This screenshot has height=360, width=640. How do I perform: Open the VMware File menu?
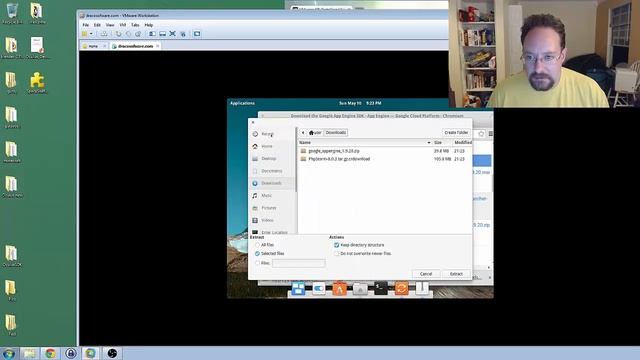(86, 25)
